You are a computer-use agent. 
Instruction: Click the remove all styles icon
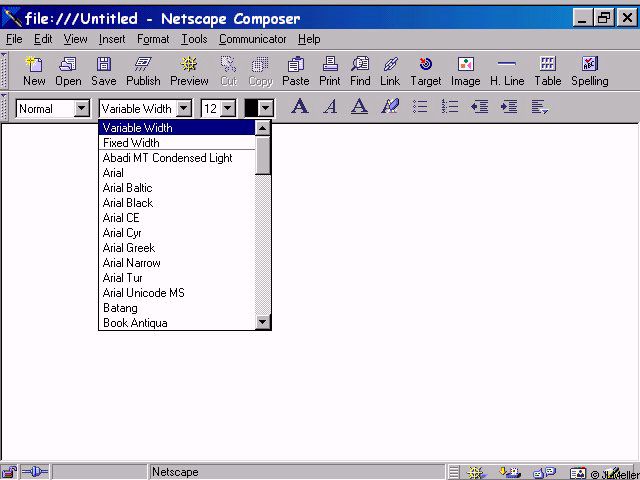(390, 107)
